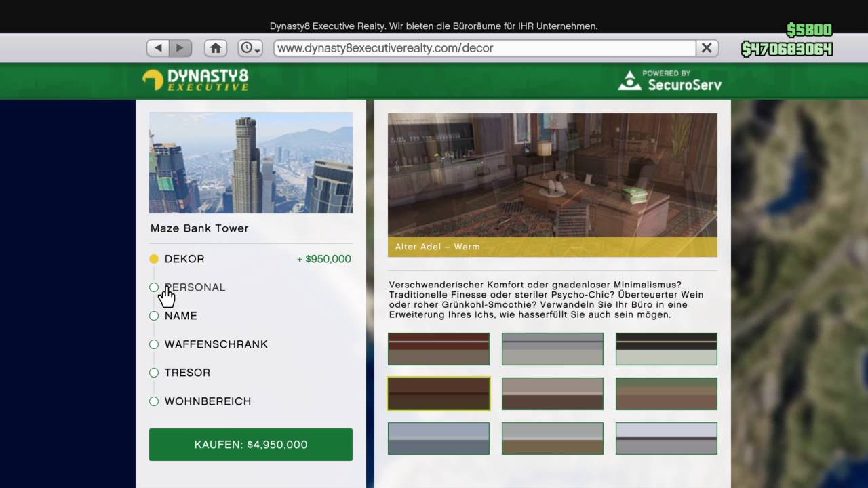Image resolution: width=868 pixels, height=488 pixels.
Task: Close the browser with the X button
Action: click(707, 48)
